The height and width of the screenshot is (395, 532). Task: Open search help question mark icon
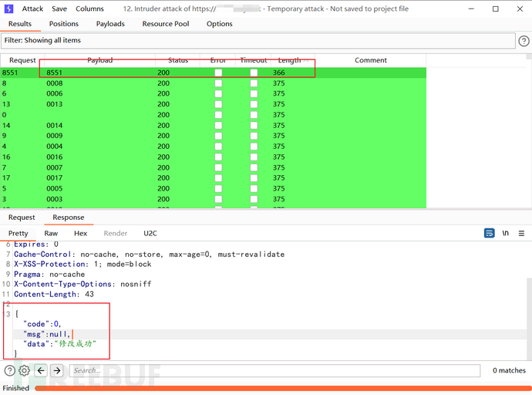click(9, 370)
